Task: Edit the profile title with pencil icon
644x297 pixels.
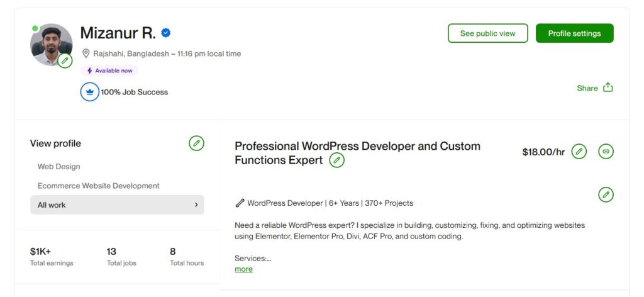Action: click(x=337, y=160)
